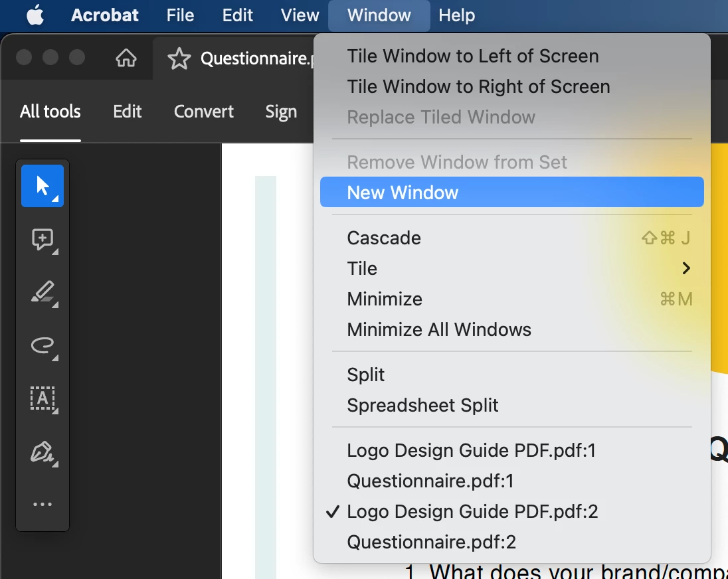This screenshot has width=728, height=579.
Task: Expand the Tile submenu
Action: coord(512,269)
